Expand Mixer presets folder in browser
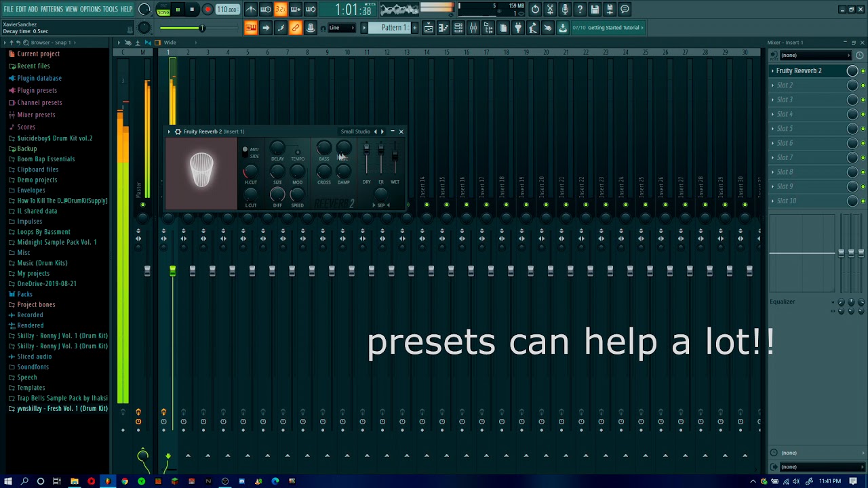Screen dimensions: 868x488 [36, 115]
